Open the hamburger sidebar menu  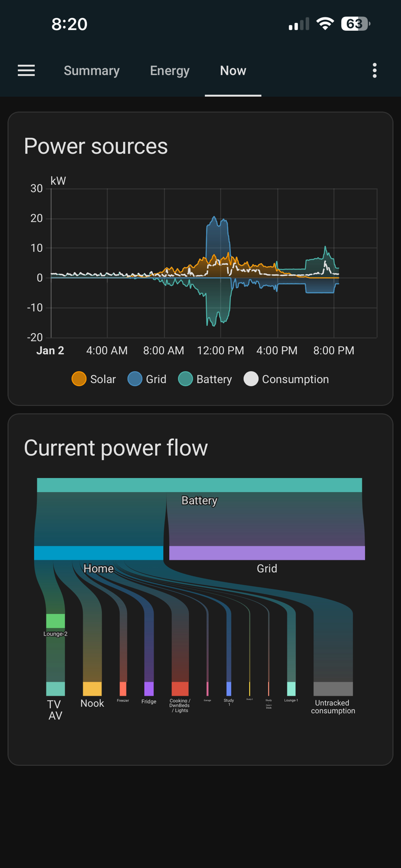(x=26, y=70)
